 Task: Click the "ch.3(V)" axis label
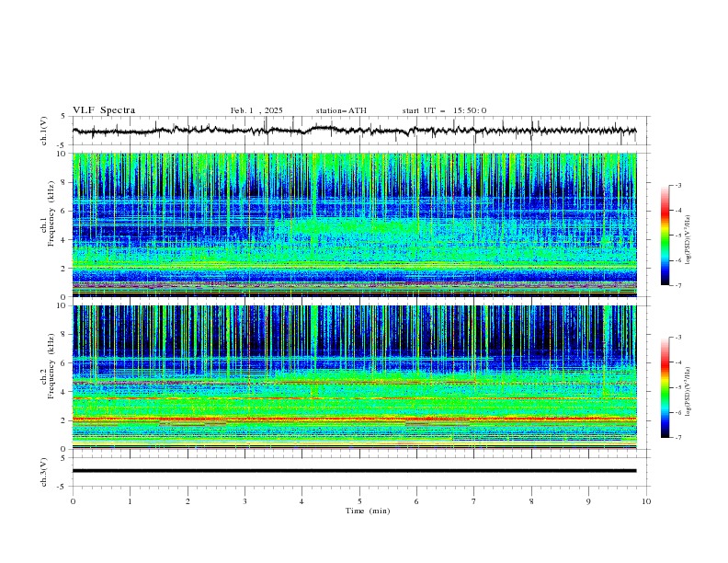[x=44, y=472]
